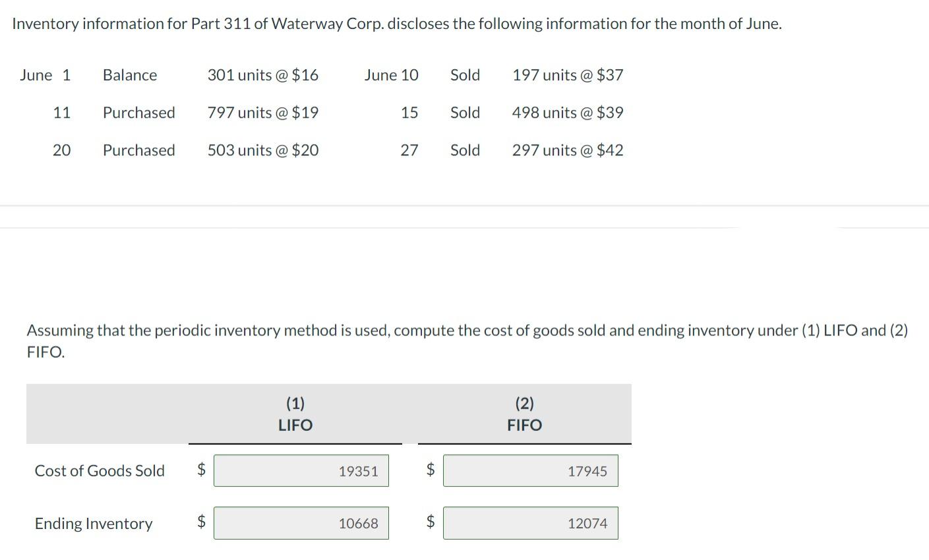This screenshot has width=929, height=560.
Task: Click the LIFO Cost of Goods Sold field
Action: pos(301,471)
